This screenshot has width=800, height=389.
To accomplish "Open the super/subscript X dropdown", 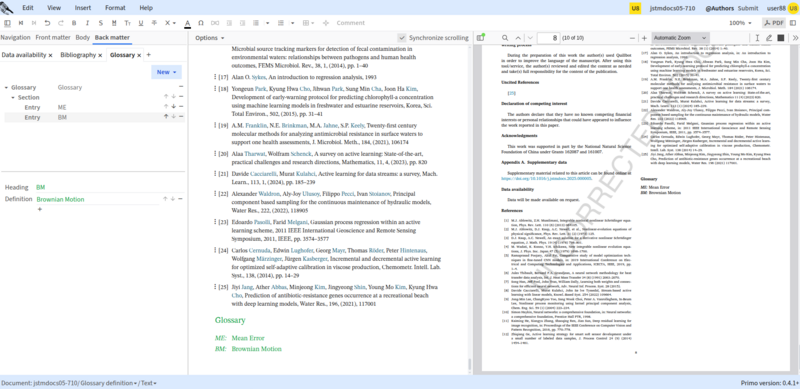I will [170, 23].
